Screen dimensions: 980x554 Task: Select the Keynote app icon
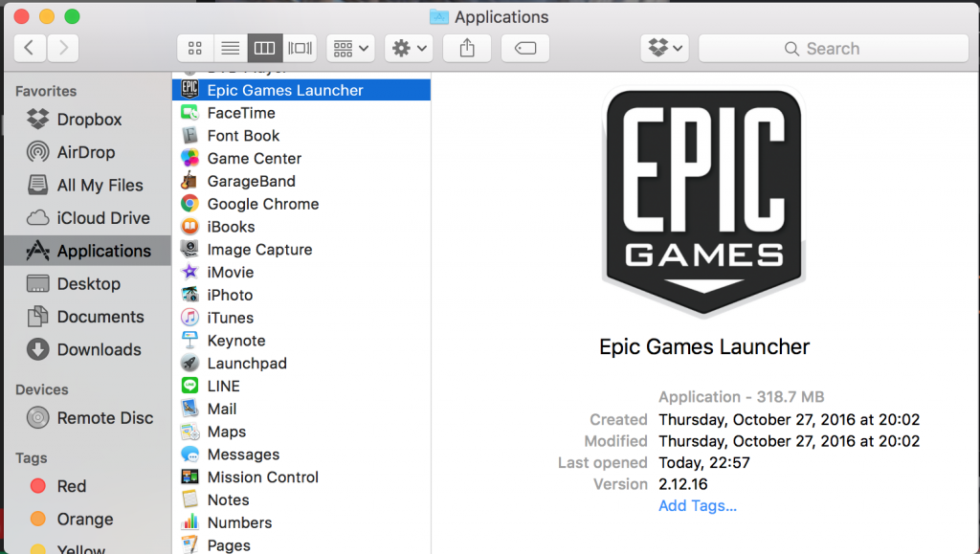pyautogui.click(x=190, y=341)
